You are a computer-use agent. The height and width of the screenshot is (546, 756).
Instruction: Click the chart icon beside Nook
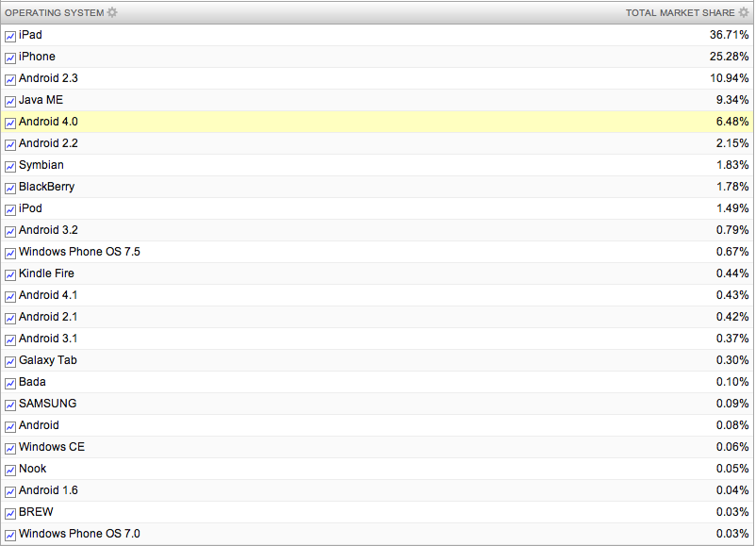[x=10, y=471]
